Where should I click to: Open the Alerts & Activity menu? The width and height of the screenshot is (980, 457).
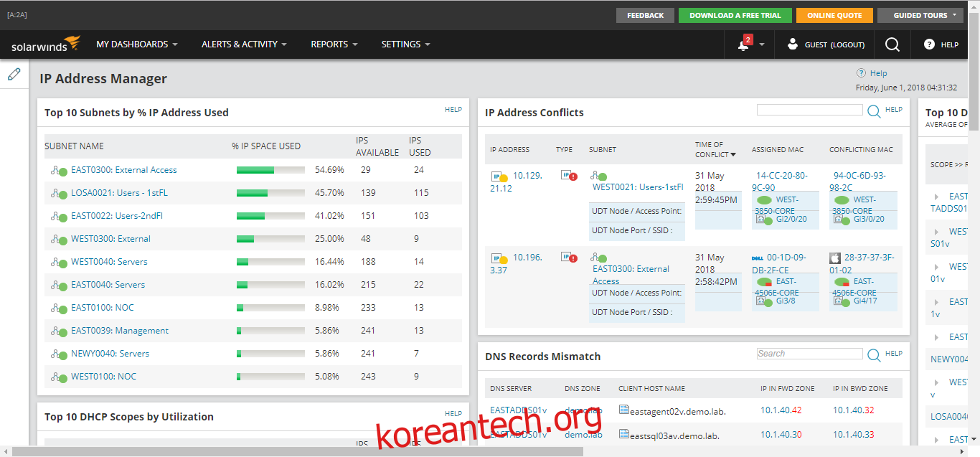244,44
